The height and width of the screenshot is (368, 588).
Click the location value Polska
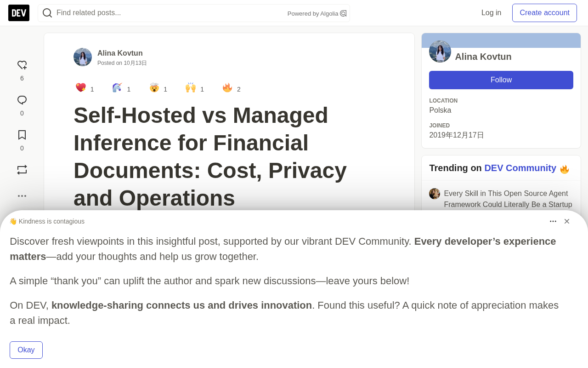pos(440,110)
